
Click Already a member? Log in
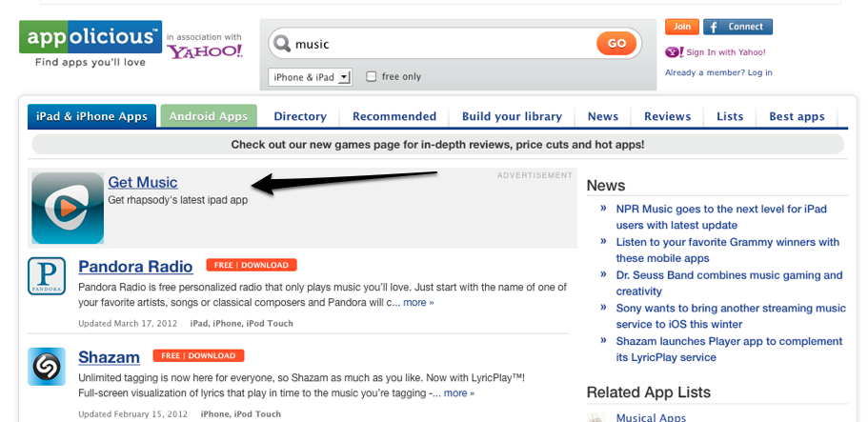[x=718, y=72]
